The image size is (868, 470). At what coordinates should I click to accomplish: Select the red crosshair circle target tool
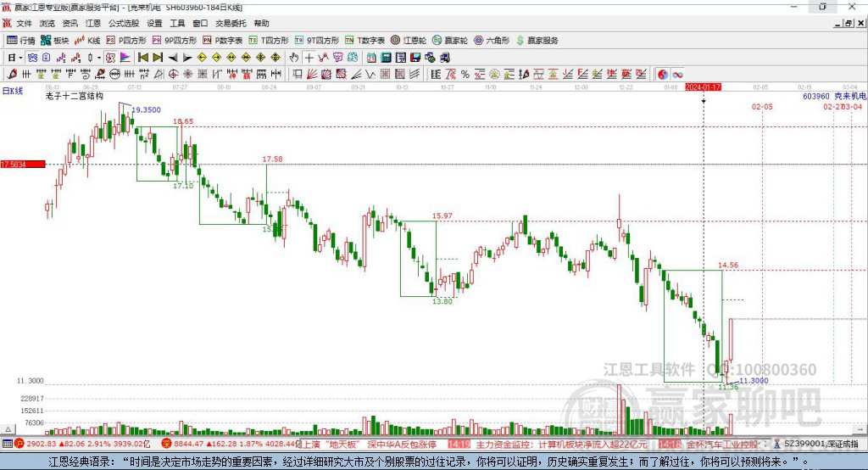pyautogui.click(x=173, y=75)
